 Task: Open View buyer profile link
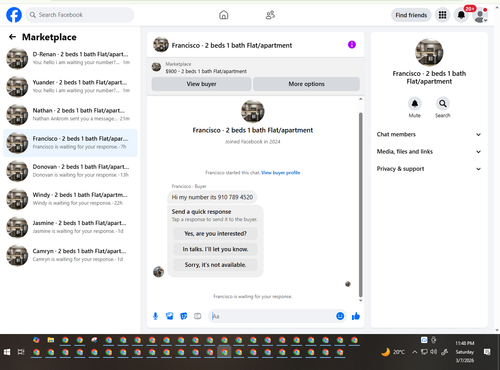click(x=281, y=173)
